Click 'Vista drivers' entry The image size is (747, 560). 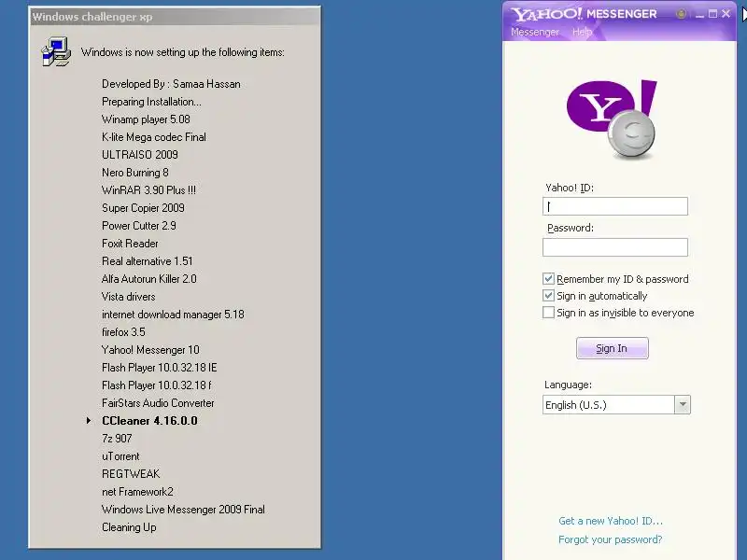click(x=128, y=297)
